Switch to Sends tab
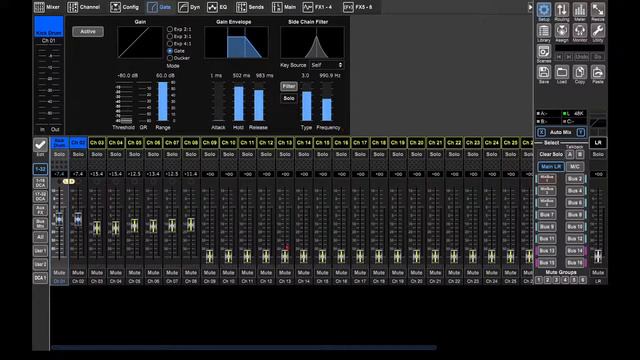640x360 pixels. [250, 7]
